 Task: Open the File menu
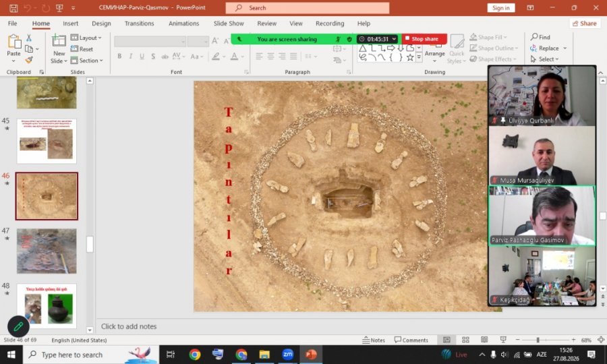tap(12, 23)
